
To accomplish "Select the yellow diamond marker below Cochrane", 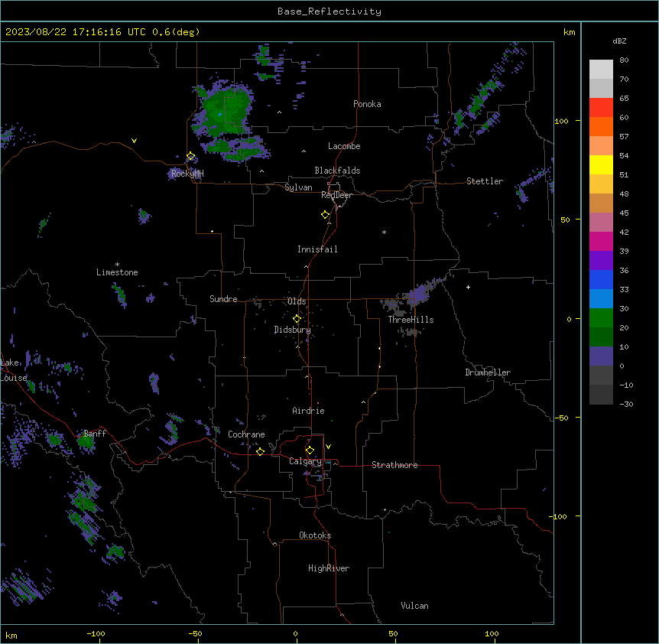I will click(x=260, y=451).
